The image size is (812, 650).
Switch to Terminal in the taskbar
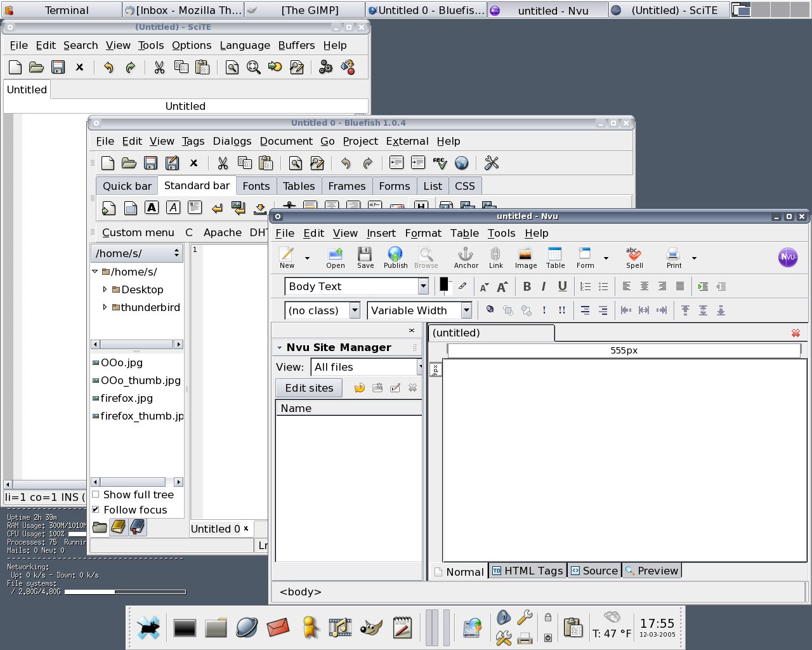click(x=62, y=10)
